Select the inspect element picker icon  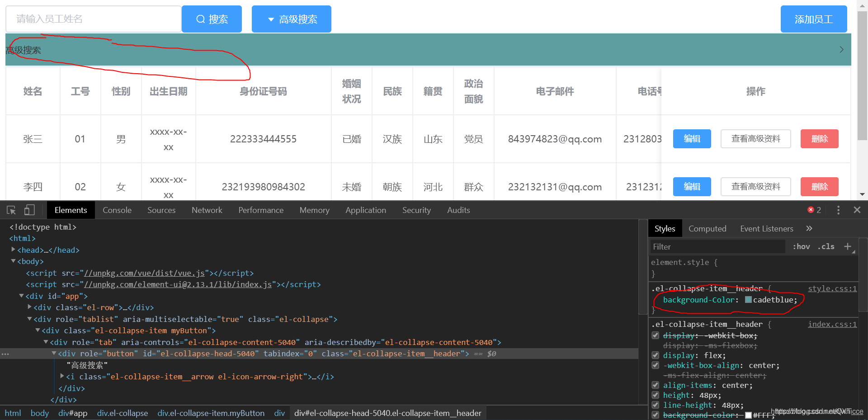(11, 210)
